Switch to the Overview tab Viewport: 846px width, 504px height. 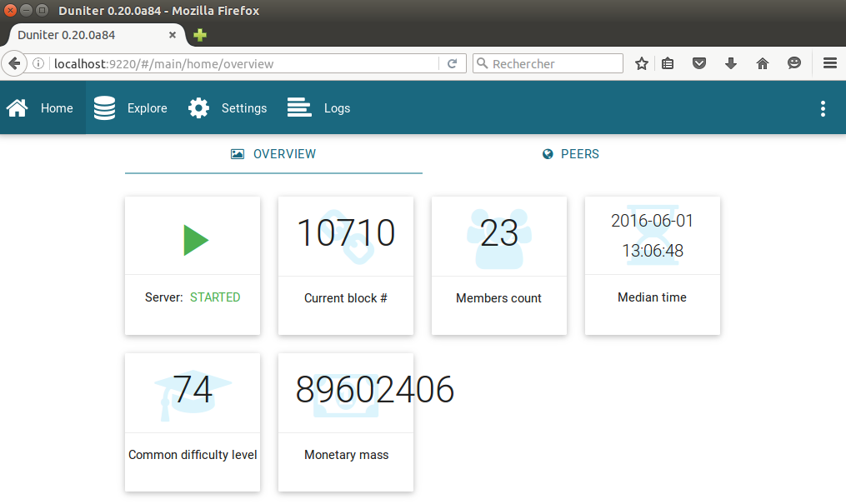[273, 154]
